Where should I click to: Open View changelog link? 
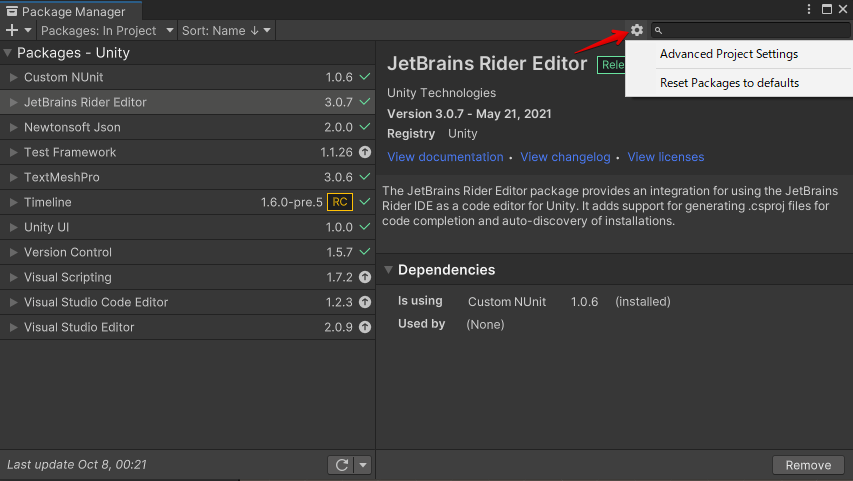tap(565, 157)
